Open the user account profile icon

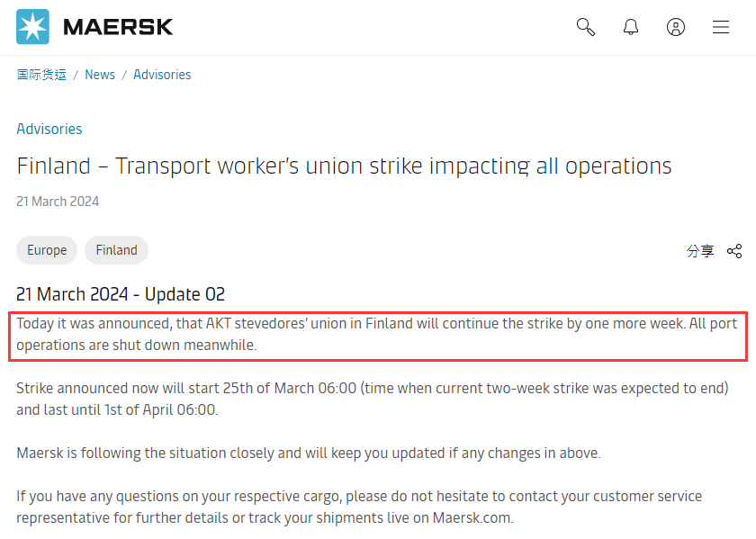click(x=676, y=27)
